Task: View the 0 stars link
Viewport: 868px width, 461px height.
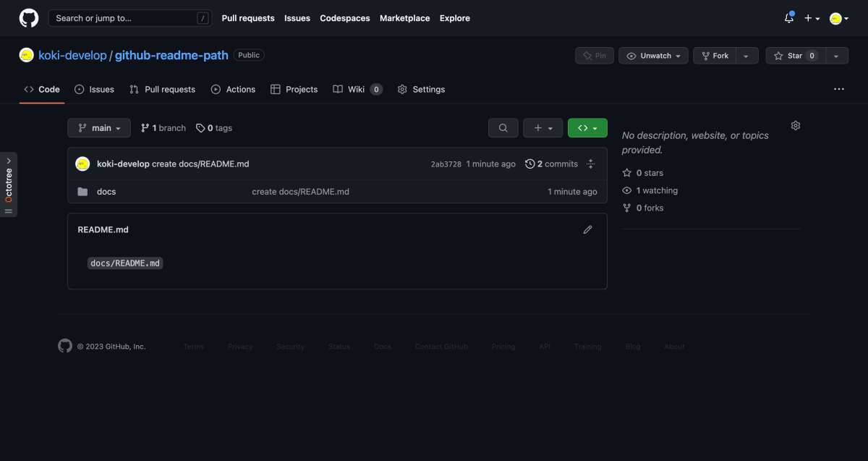Action: point(643,173)
